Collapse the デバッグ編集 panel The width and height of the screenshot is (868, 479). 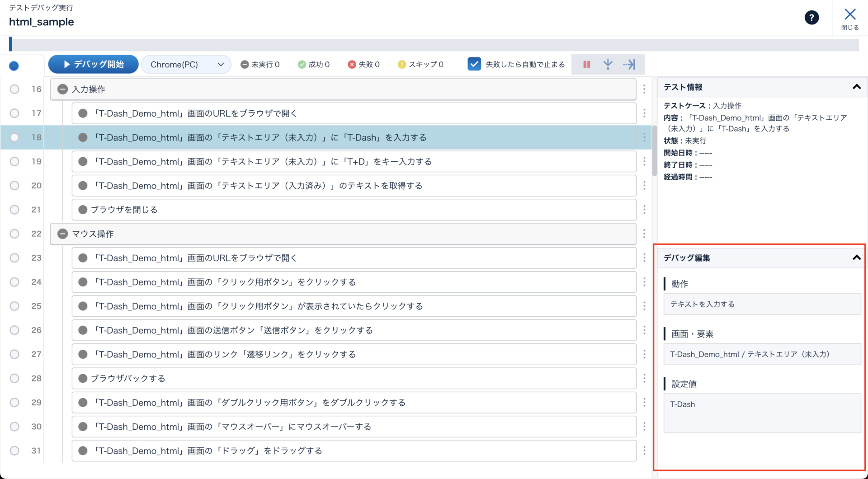coord(856,258)
